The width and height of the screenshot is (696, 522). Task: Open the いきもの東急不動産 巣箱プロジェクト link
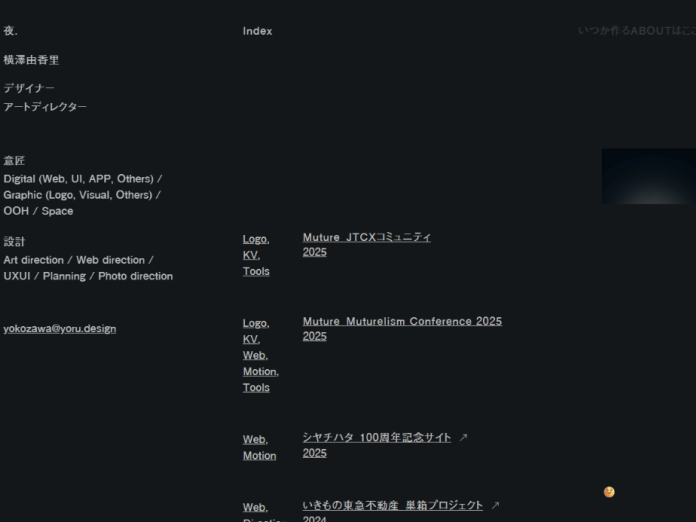(392, 506)
